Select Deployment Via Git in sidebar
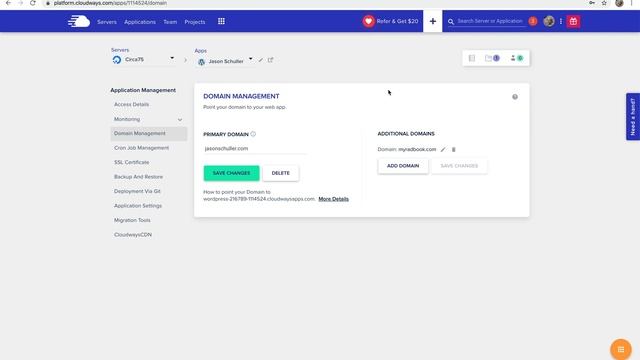 (x=137, y=191)
